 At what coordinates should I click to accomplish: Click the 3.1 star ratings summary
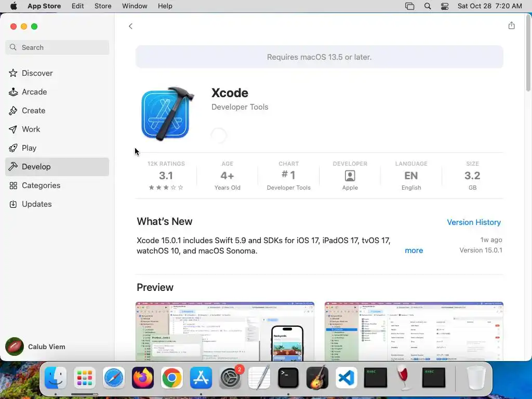(x=166, y=176)
